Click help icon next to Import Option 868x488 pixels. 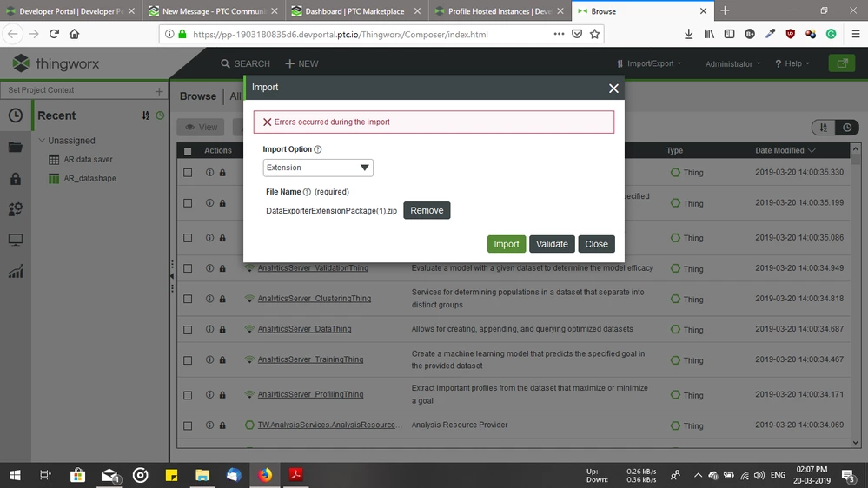pyautogui.click(x=318, y=149)
